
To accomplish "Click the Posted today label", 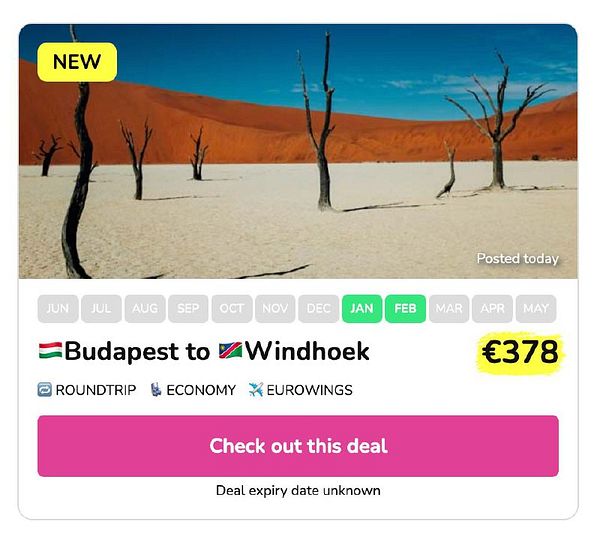I will tap(517, 259).
